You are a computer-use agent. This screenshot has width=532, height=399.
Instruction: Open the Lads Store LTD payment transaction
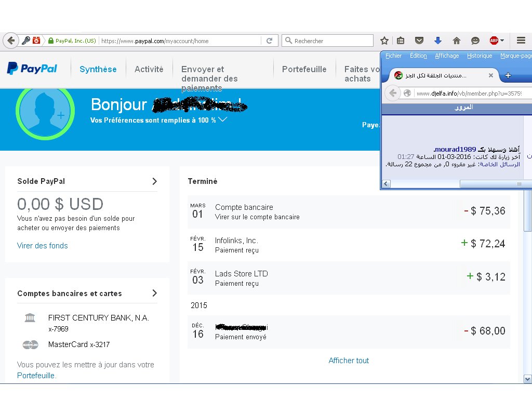coord(349,278)
